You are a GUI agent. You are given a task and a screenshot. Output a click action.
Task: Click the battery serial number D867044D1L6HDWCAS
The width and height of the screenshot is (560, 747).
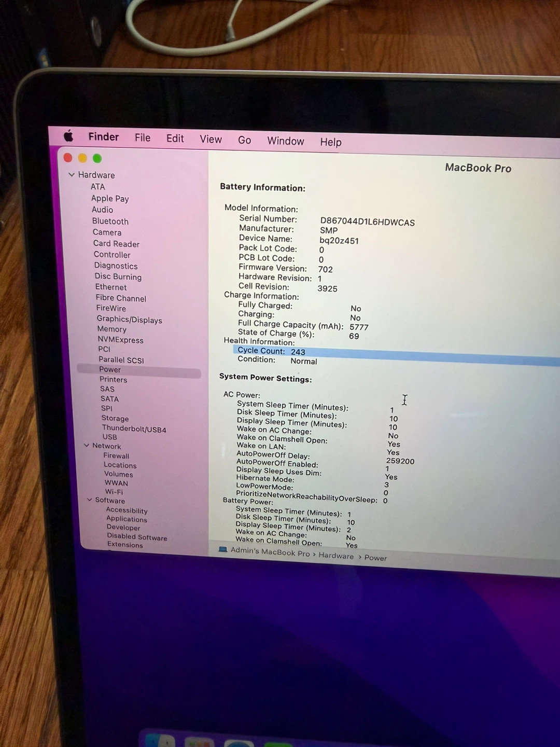368,222
